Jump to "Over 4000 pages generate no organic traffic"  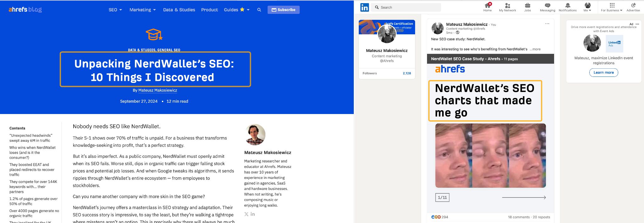[x=34, y=213]
